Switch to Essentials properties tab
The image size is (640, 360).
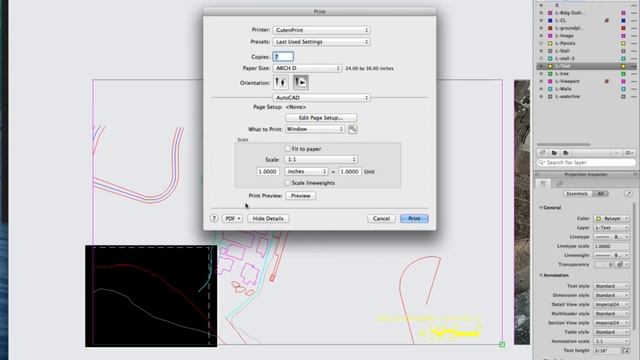point(577,194)
